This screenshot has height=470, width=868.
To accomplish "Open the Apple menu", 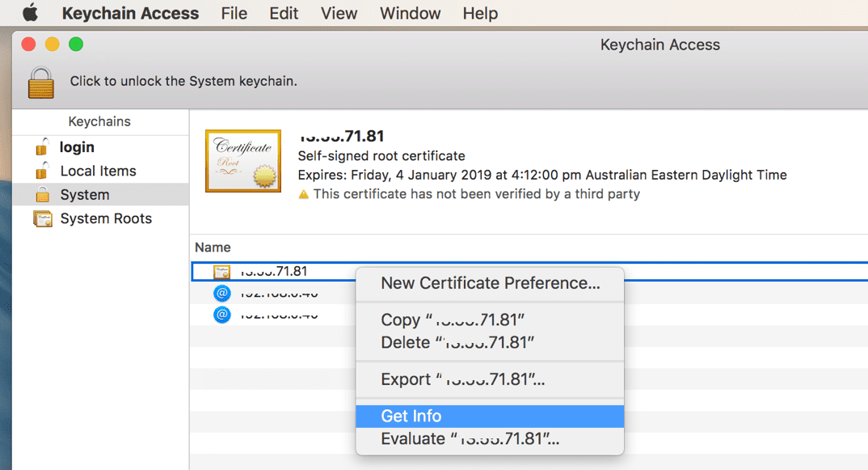I will click(29, 13).
